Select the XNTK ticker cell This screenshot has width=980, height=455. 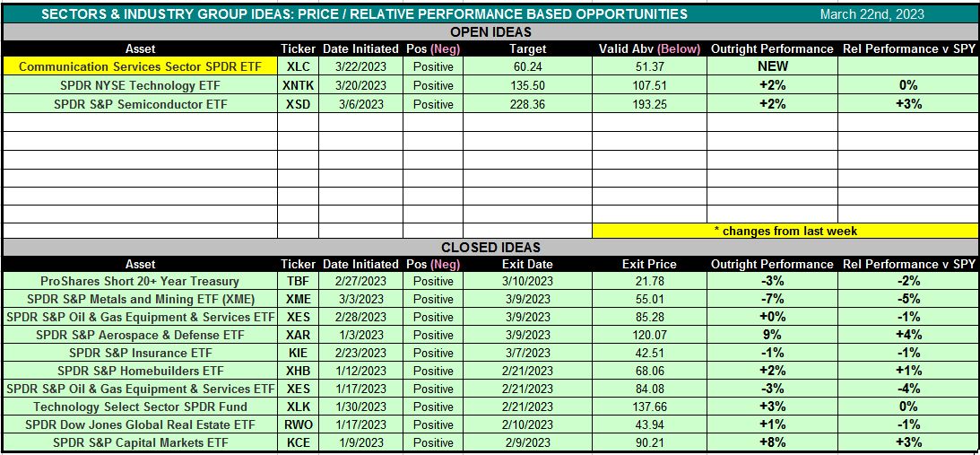pyautogui.click(x=298, y=85)
